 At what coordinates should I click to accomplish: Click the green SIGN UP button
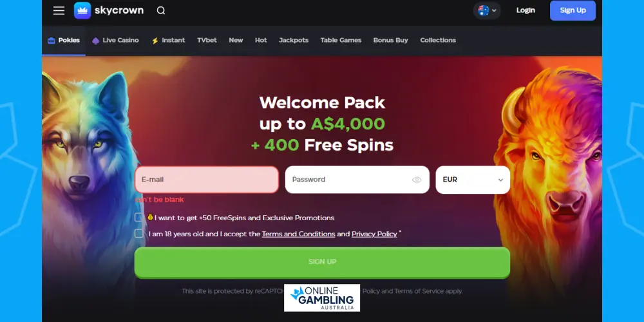pyautogui.click(x=322, y=263)
